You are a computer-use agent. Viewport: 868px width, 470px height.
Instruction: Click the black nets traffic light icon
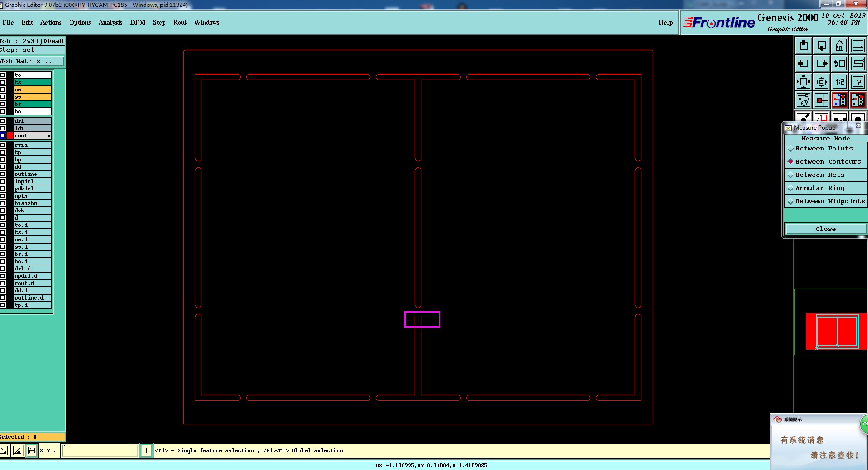858,100
